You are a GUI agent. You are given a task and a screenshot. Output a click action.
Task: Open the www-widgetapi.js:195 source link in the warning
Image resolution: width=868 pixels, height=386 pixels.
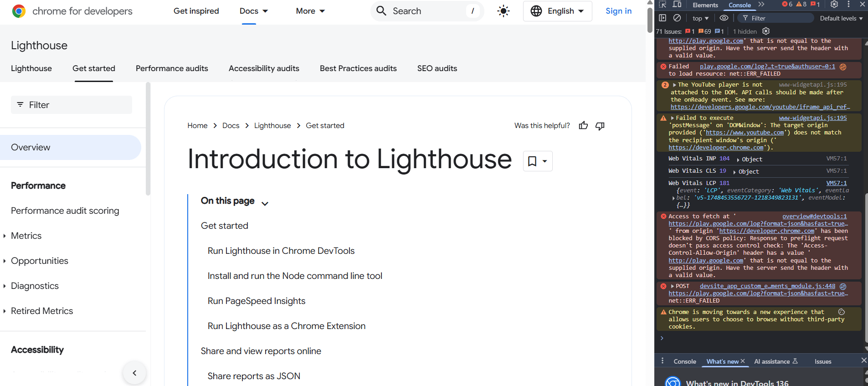[x=813, y=118]
